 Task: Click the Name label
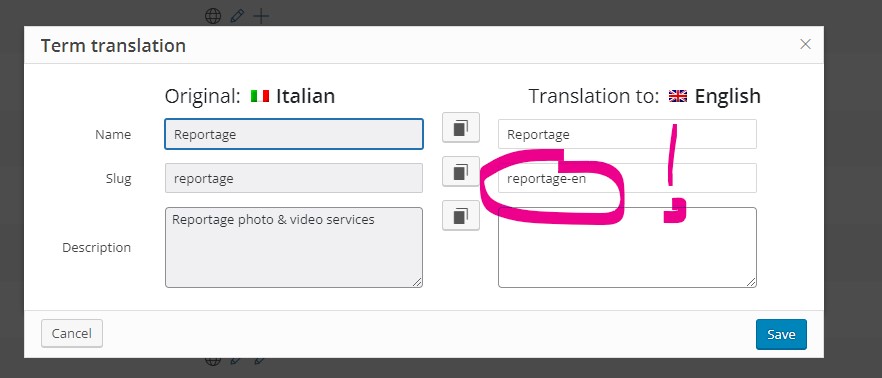(x=112, y=134)
